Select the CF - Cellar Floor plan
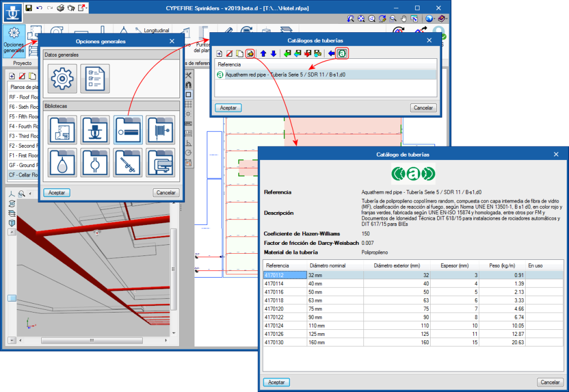This screenshot has height=392, width=569. (x=23, y=175)
